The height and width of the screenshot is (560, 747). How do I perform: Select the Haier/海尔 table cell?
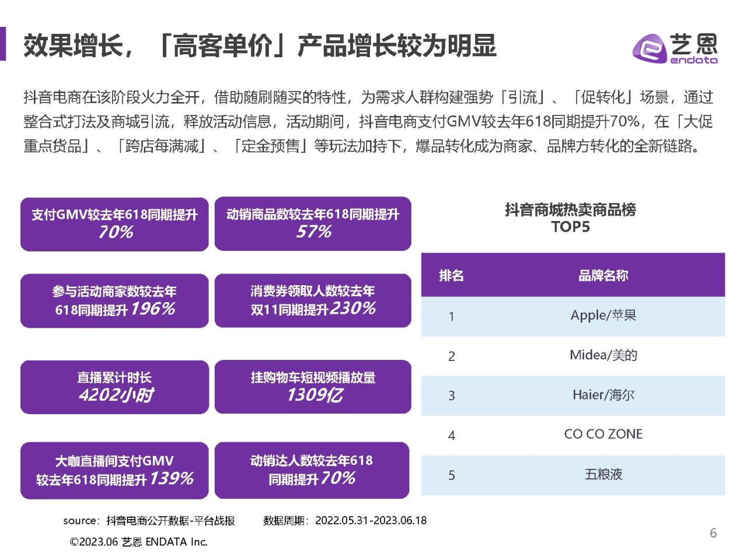point(603,395)
